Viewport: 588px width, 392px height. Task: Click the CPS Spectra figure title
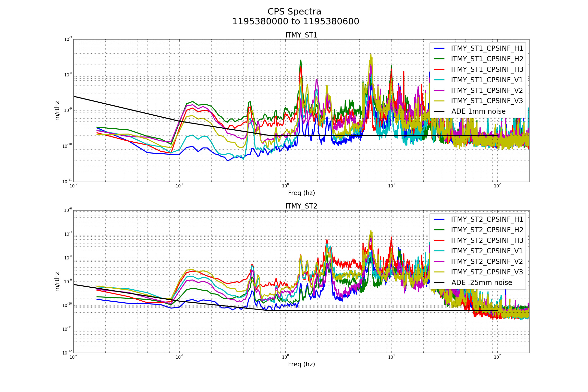click(294, 12)
